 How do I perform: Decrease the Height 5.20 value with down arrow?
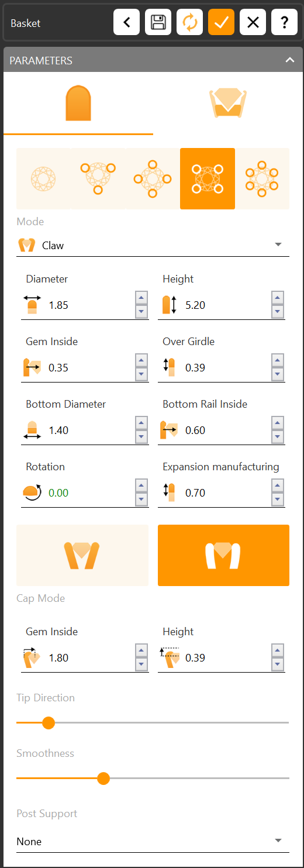(278, 312)
